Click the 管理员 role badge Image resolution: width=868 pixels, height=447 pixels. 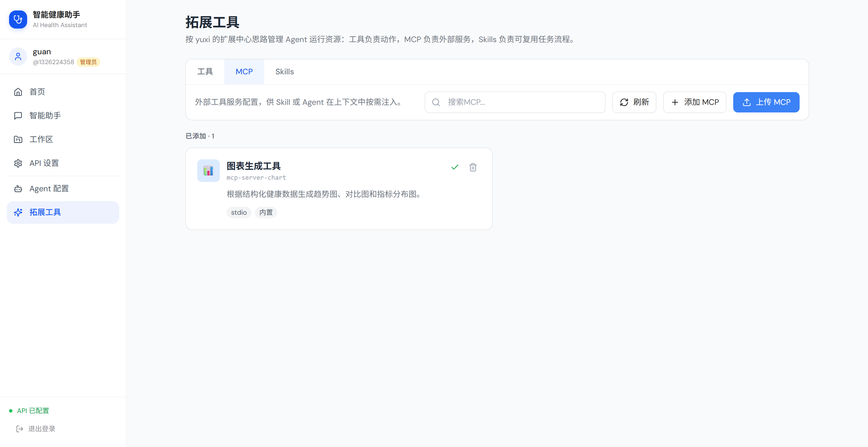88,62
